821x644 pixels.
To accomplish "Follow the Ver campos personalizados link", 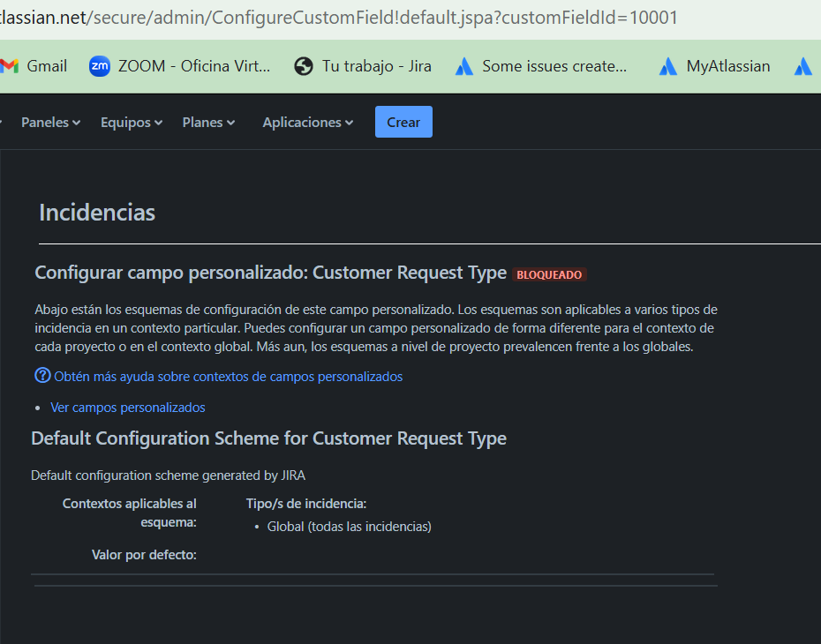I will pyautogui.click(x=128, y=408).
